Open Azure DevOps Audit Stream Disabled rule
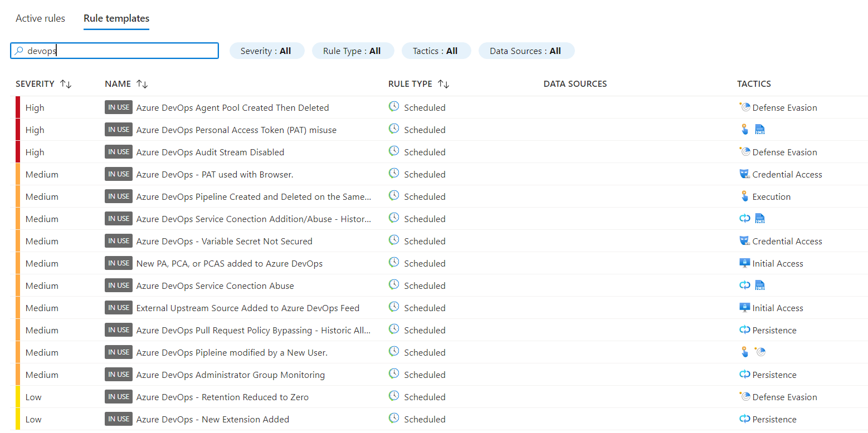This screenshot has height=433, width=868. point(210,152)
